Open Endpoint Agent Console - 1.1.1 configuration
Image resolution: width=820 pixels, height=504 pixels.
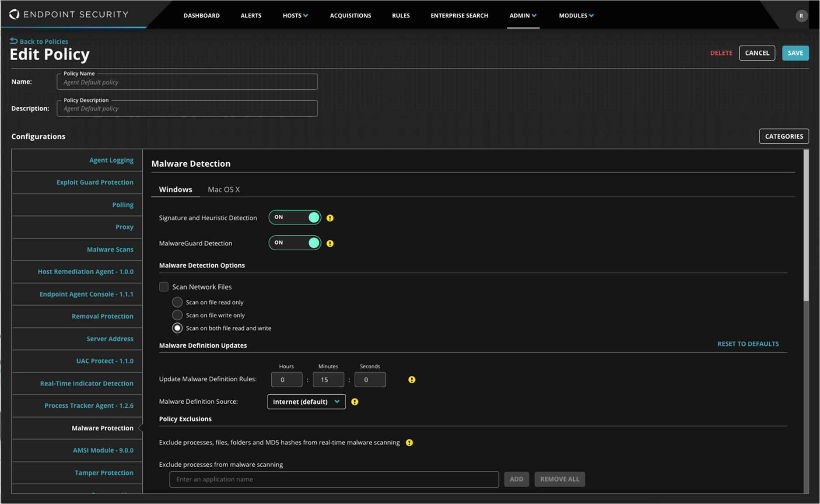coord(77,294)
